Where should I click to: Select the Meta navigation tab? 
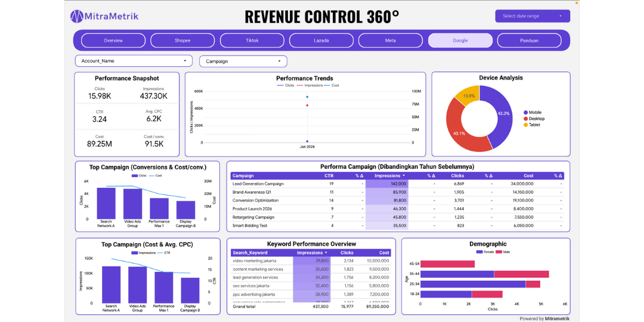point(390,41)
